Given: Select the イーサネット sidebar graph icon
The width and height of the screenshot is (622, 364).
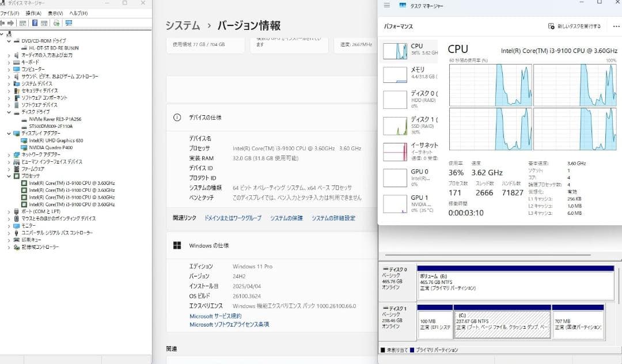Looking at the screenshot, I should click(x=396, y=150).
